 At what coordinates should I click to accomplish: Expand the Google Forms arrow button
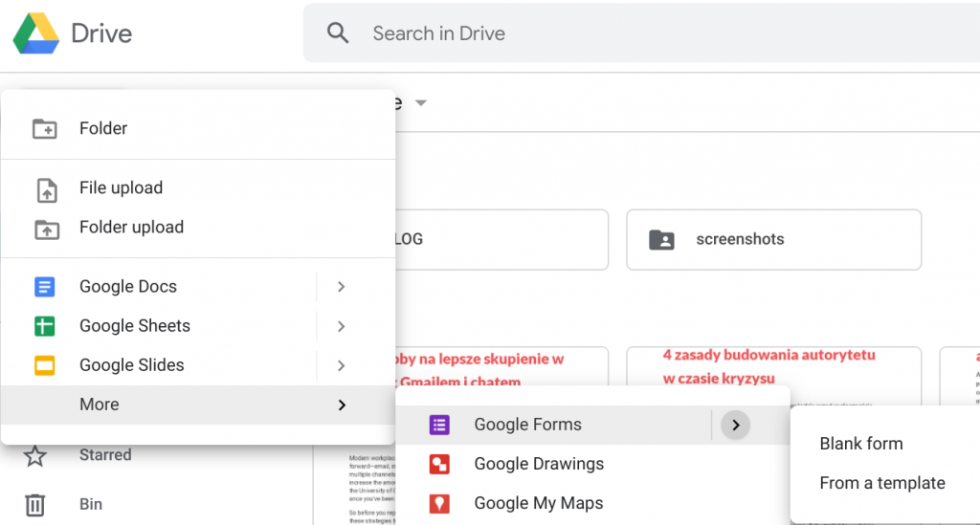[x=736, y=426]
